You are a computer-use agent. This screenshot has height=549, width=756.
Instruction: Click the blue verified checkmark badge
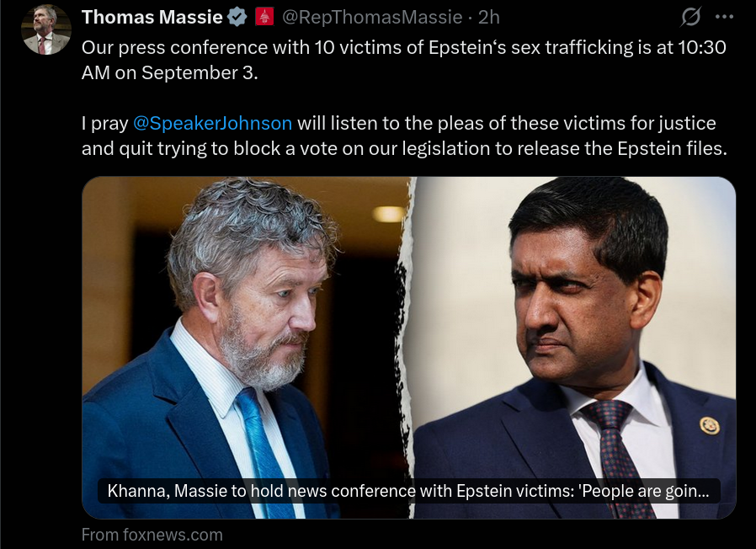pos(237,18)
